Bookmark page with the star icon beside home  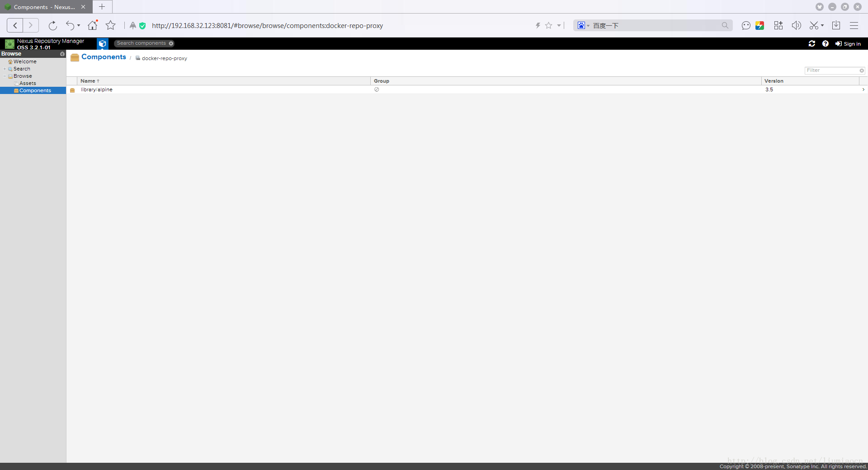pyautogui.click(x=110, y=25)
